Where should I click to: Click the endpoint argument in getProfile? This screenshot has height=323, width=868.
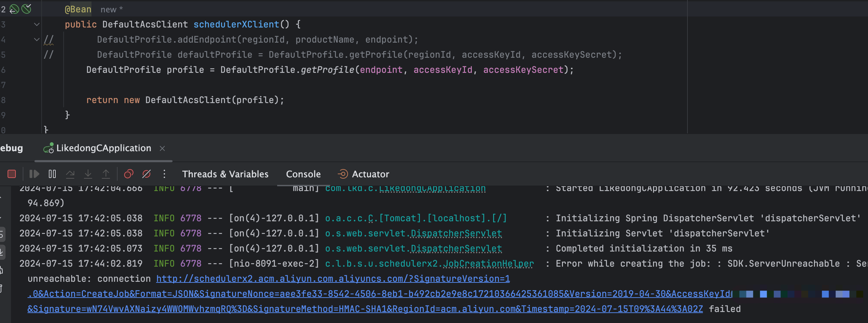(381, 70)
